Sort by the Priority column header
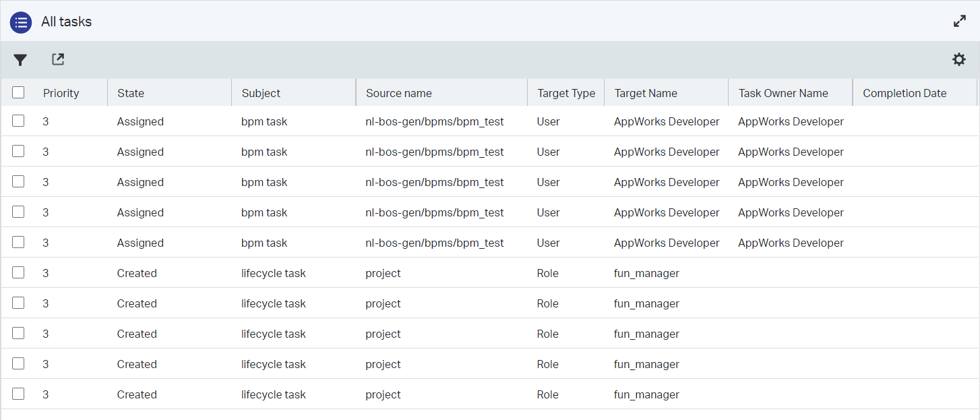 click(x=61, y=93)
